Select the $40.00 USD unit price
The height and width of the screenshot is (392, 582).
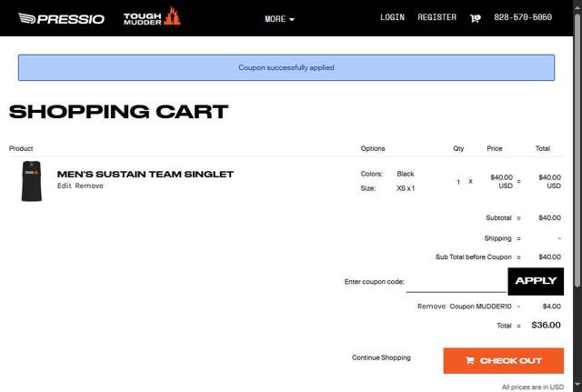[x=501, y=182]
